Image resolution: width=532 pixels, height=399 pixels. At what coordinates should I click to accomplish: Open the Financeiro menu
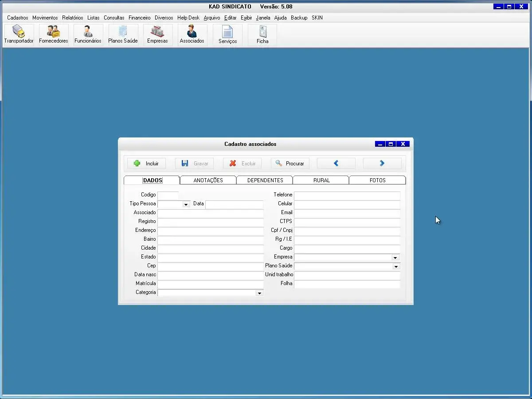140,18
